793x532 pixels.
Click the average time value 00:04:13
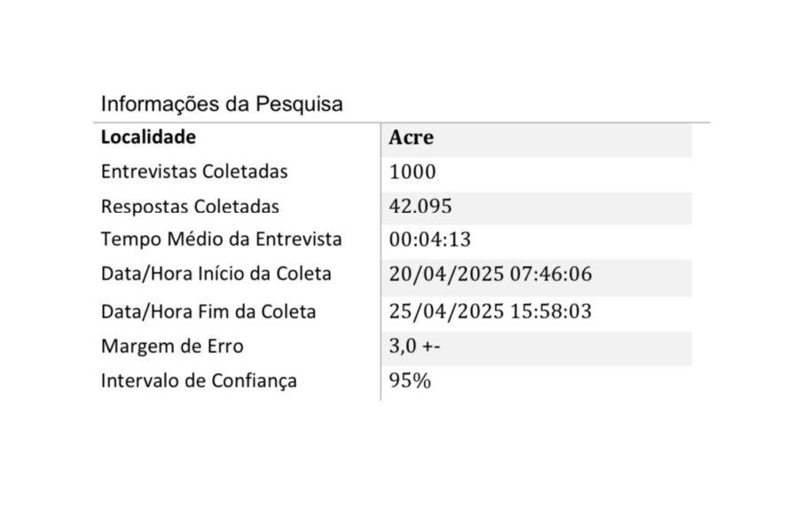click(429, 240)
